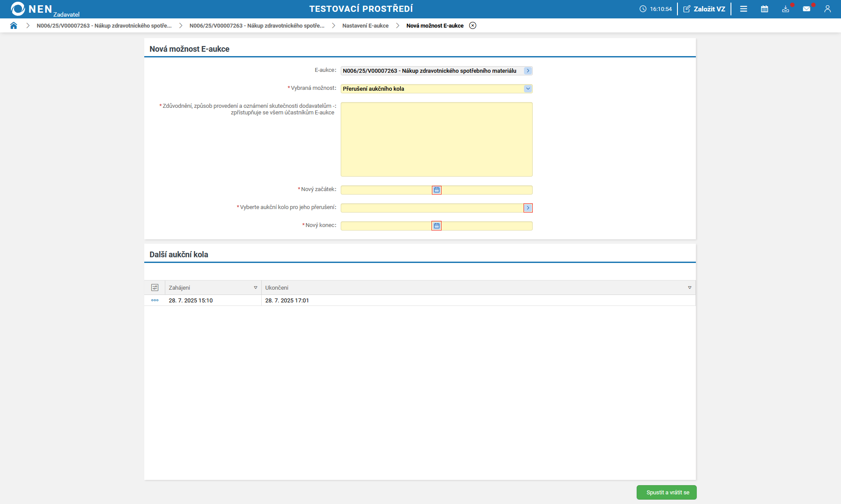Image resolution: width=841 pixels, height=504 pixels.
Task: Open E-aukce record link arrow
Action: [528, 71]
